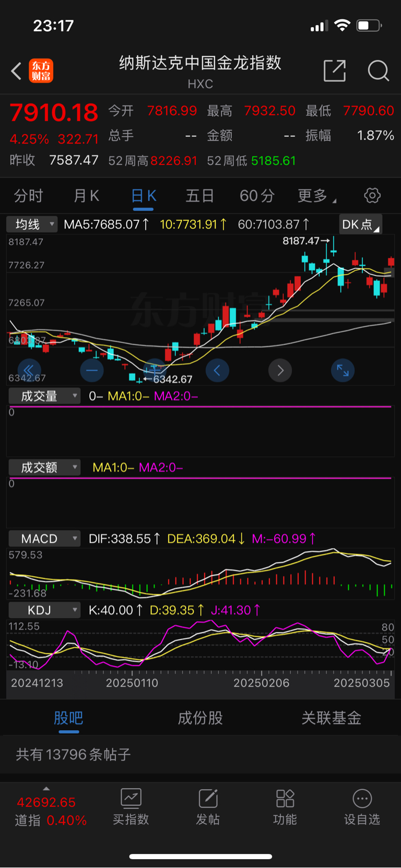Open the 关联基金 tab
This screenshot has height=868, width=401.
point(332,718)
